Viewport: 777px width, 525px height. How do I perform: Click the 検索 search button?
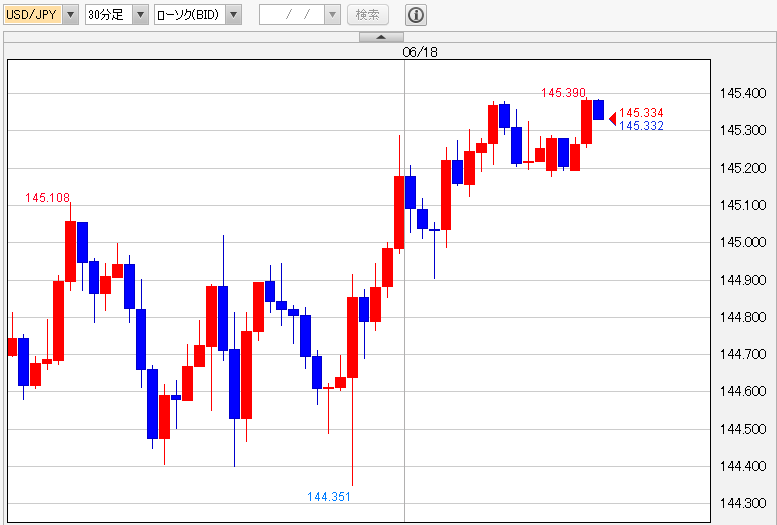[x=368, y=15]
